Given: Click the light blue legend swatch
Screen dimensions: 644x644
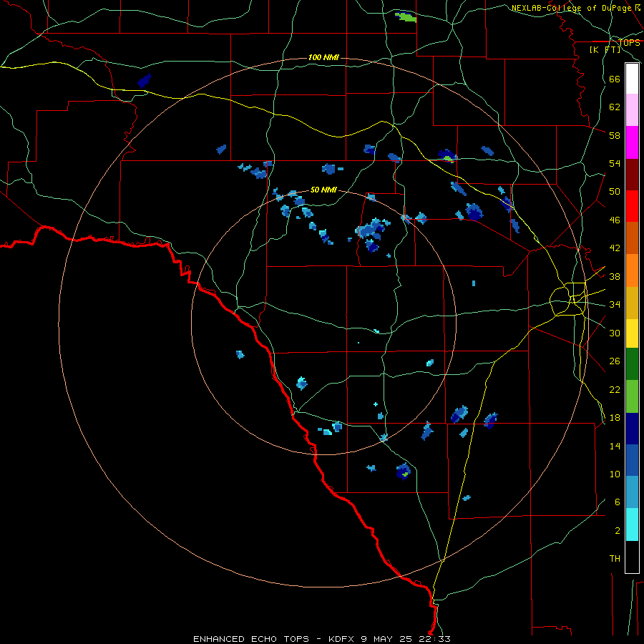Looking at the screenshot, I should click(632, 492).
